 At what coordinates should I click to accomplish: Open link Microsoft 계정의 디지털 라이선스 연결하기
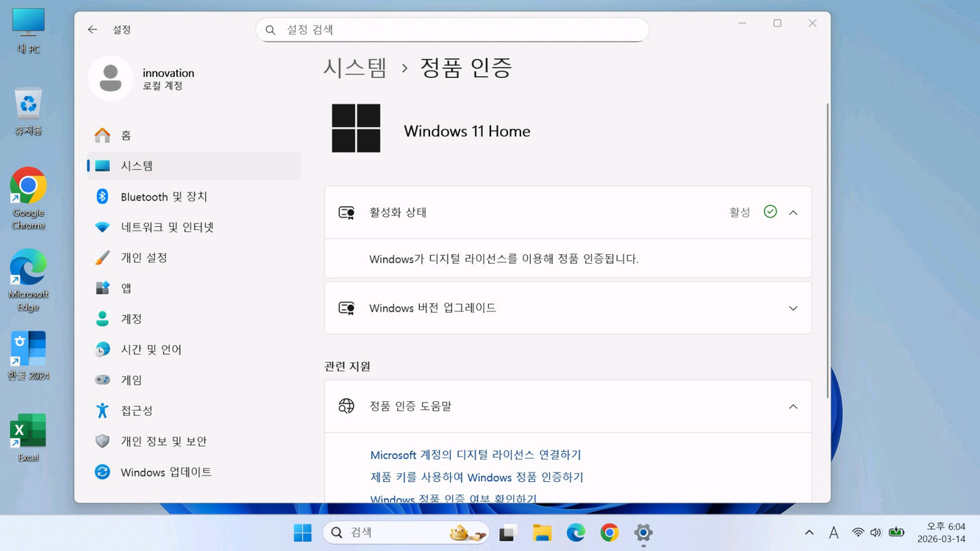click(476, 455)
